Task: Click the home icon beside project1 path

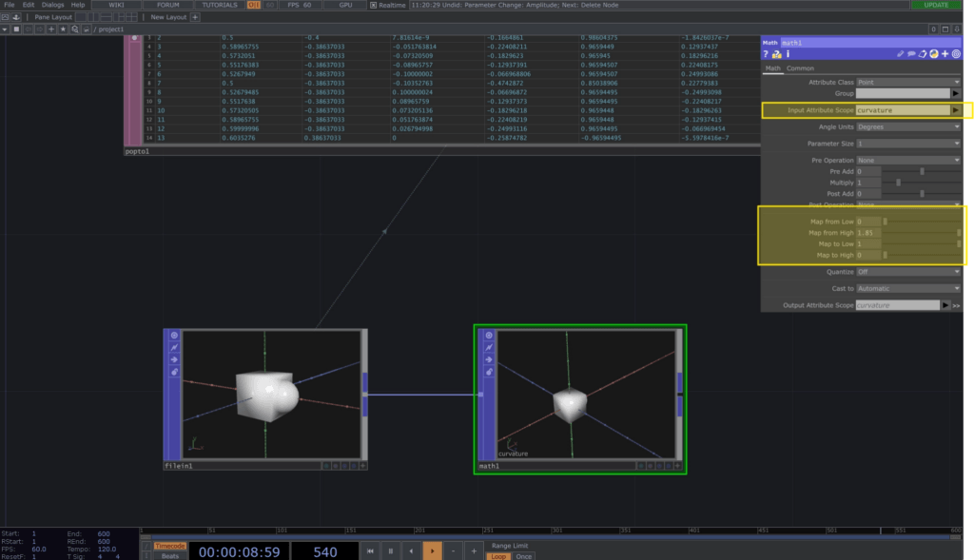Action: 87,29
